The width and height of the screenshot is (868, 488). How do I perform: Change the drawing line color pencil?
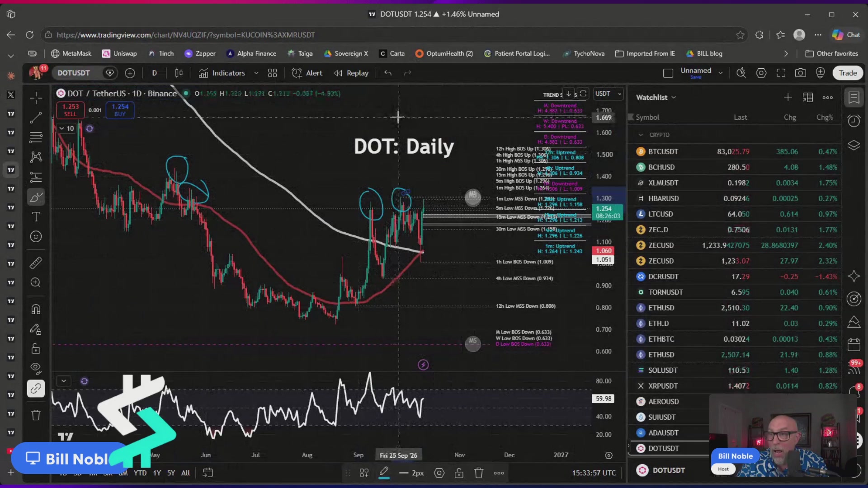click(x=384, y=473)
